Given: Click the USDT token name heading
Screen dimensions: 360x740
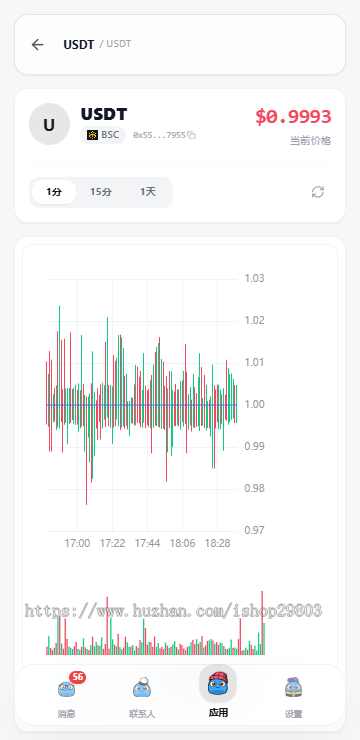Looking at the screenshot, I should point(104,114).
